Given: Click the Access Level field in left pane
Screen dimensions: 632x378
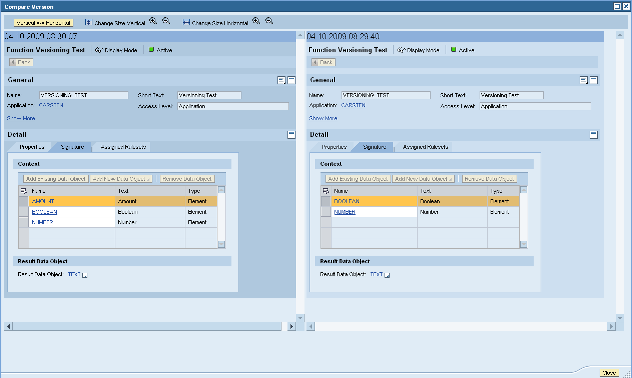Looking at the screenshot, I should click(233, 106).
